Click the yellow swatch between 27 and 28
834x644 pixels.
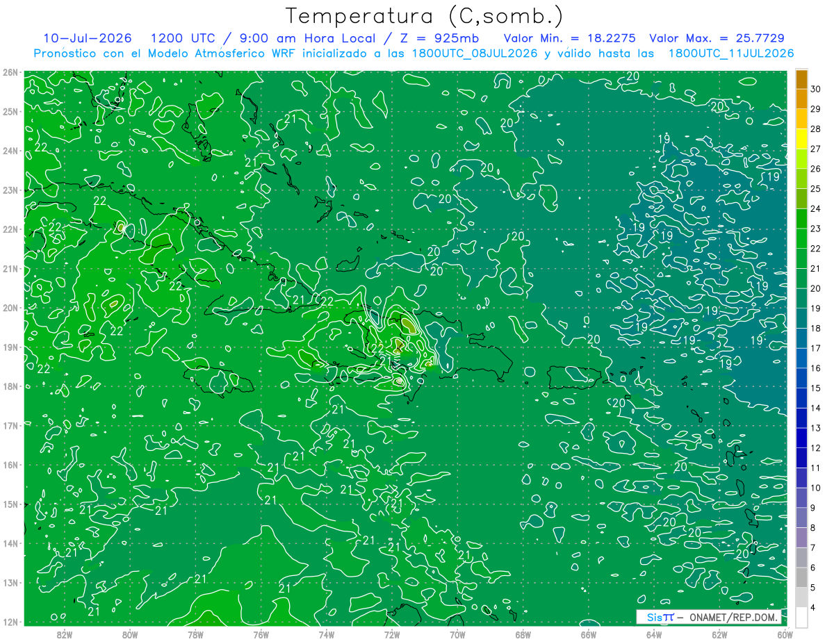[801, 139]
